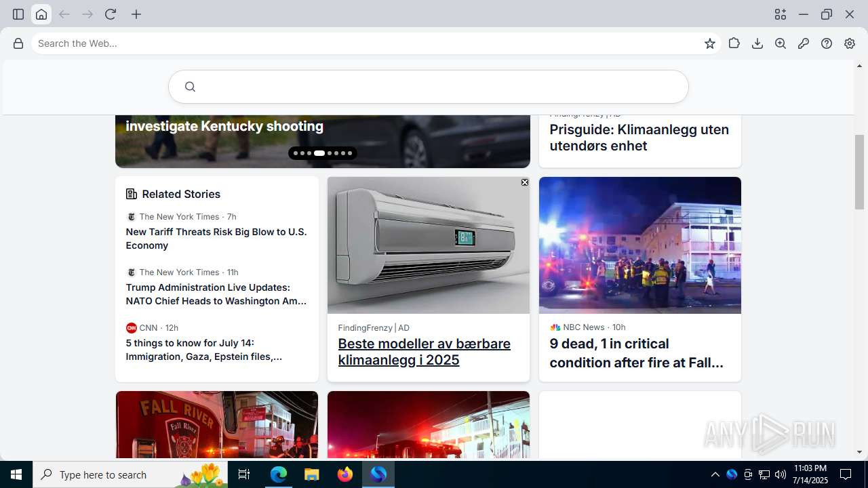This screenshot has height=488, width=868.
Task: Open File Explorer from taskbar
Action: 311,474
